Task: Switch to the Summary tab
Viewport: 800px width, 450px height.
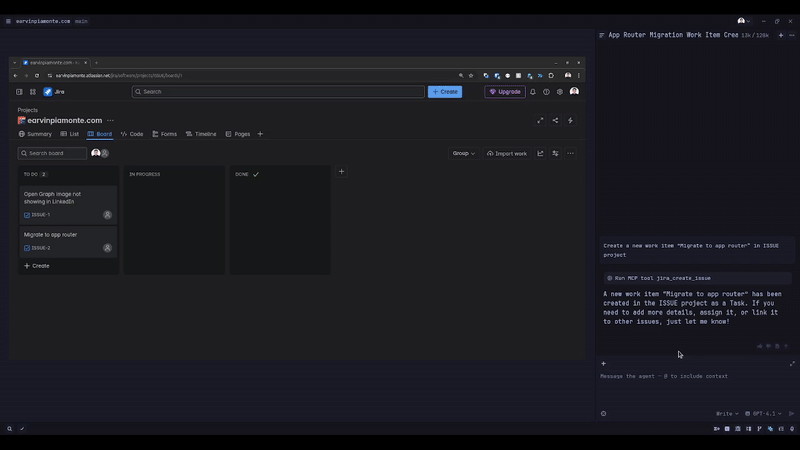Action: coord(35,134)
